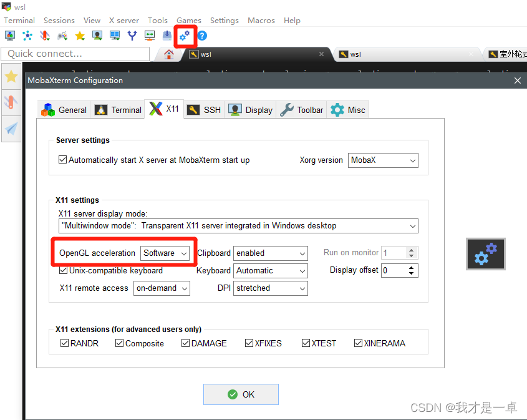Toggle Unix-compatible keyboard checkbox
This screenshot has width=527, height=420.
point(63,270)
